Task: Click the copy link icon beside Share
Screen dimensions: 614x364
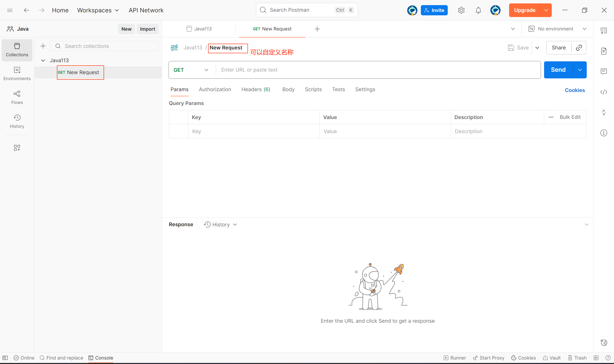Action: (x=579, y=47)
